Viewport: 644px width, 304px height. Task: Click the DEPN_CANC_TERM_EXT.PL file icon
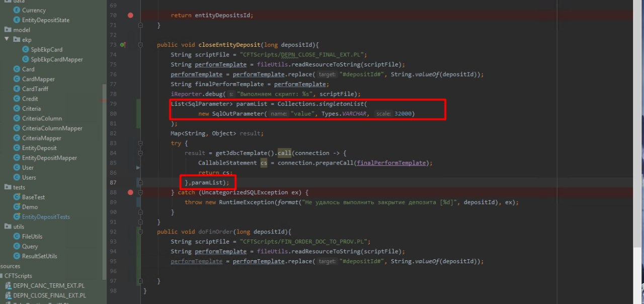[x=8, y=286]
